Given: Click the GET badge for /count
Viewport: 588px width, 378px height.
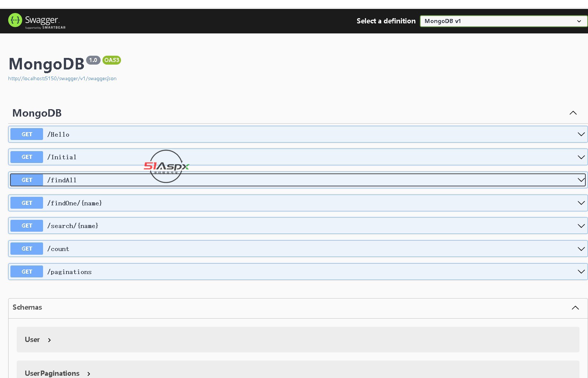Looking at the screenshot, I should pos(27,249).
